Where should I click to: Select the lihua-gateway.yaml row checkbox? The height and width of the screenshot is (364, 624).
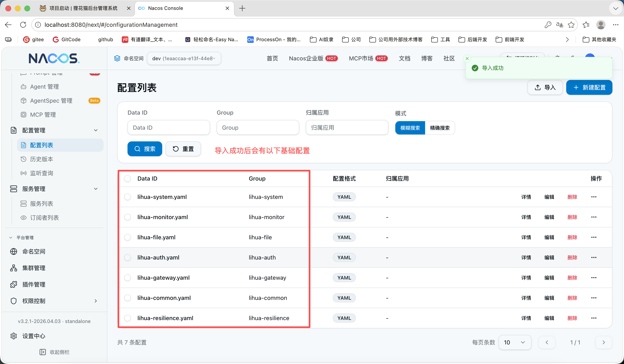point(128,278)
